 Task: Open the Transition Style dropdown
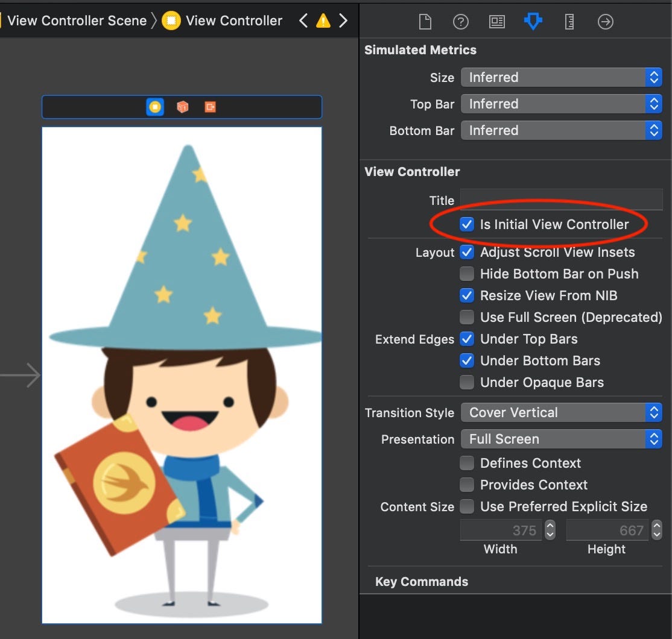[x=654, y=412]
